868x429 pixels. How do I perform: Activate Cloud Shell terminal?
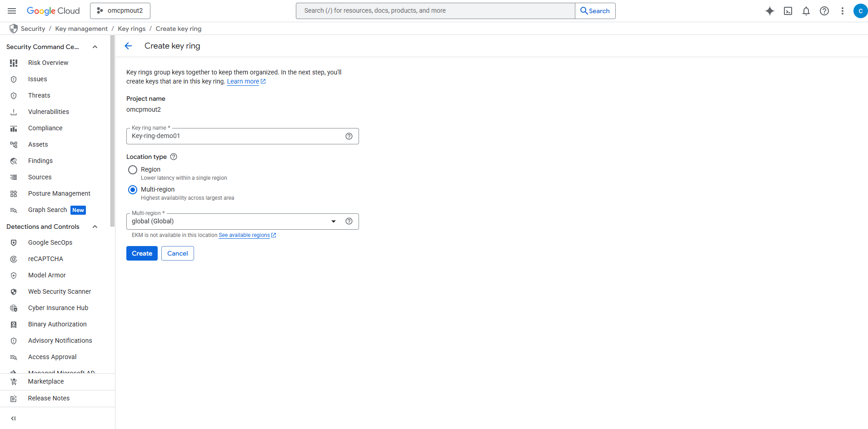[788, 11]
